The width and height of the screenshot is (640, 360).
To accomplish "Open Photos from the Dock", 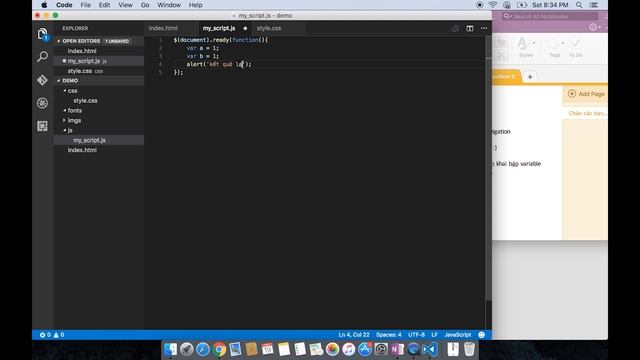I will [332, 349].
